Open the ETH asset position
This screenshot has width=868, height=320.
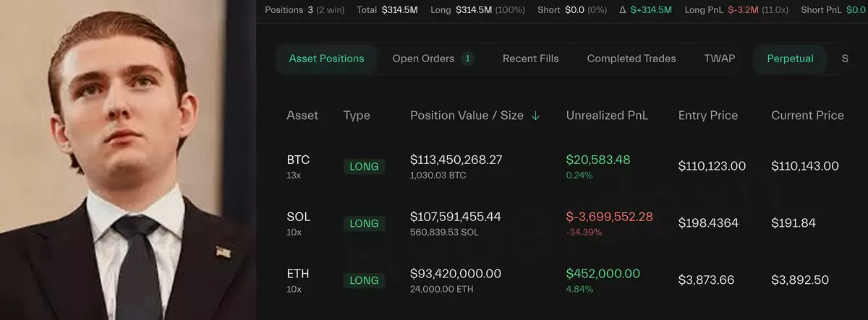[x=298, y=274]
